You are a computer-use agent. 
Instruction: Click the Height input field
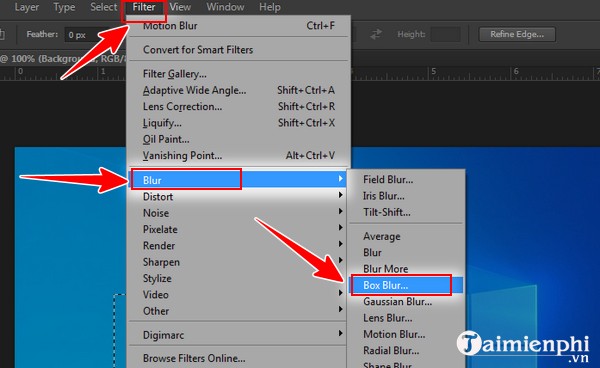(x=445, y=34)
